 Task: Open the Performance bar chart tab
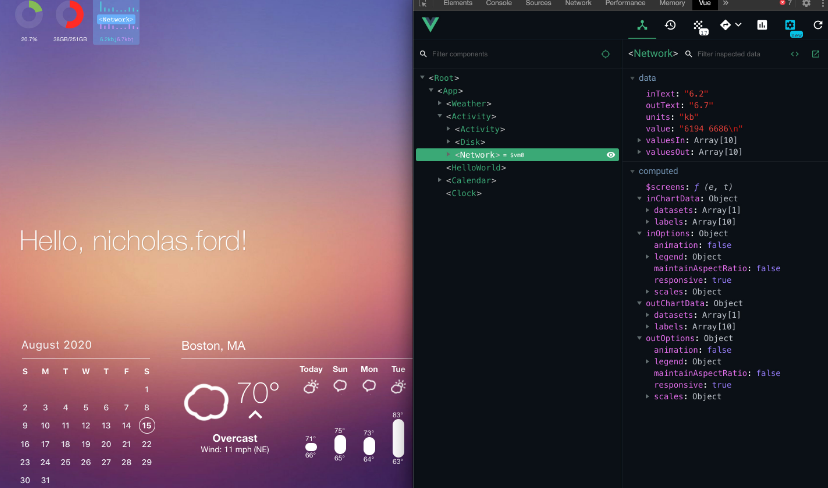pos(762,25)
